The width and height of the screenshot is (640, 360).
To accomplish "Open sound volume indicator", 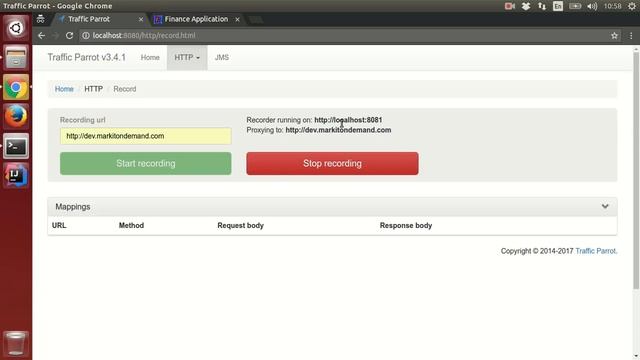I will [x=592, y=6].
